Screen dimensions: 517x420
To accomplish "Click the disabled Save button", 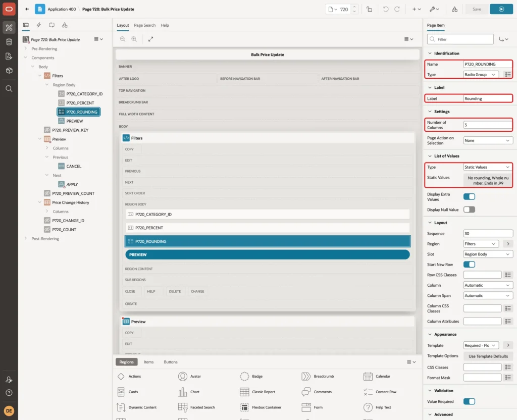I will (x=477, y=9).
